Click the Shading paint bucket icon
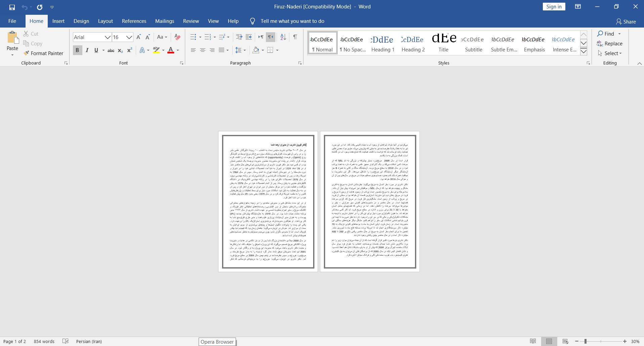 point(256,50)
